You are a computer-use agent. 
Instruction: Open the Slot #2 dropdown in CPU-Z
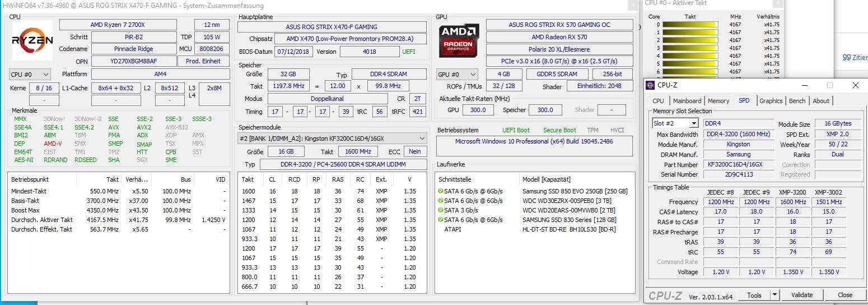[x=675, y=123]
